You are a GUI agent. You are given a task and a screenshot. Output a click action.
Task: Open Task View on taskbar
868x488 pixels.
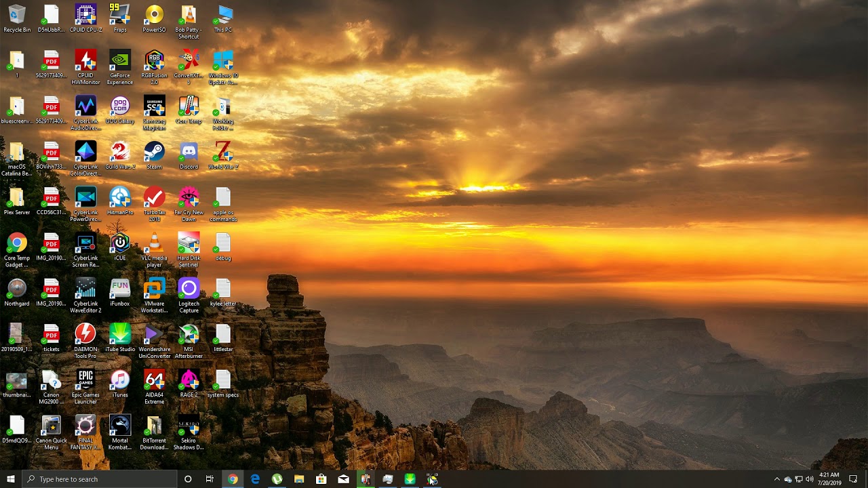pyautogui.click(x=210, y=479)
